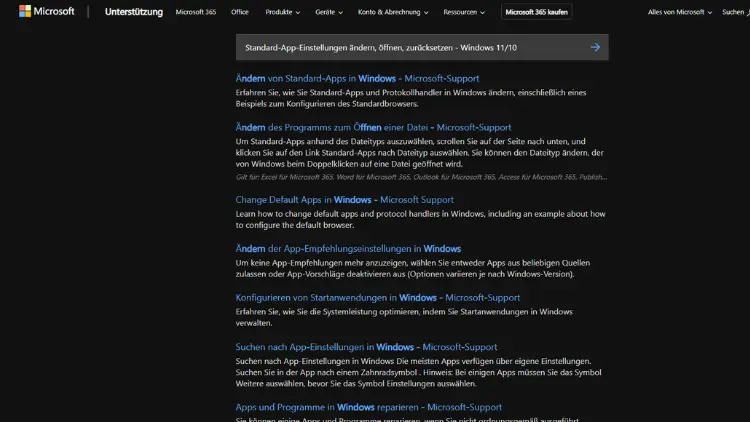This screenshot has height=422, width=750.
Task: Expand the Konto & Abrechnung dropdown
Action: pos(393,12)
